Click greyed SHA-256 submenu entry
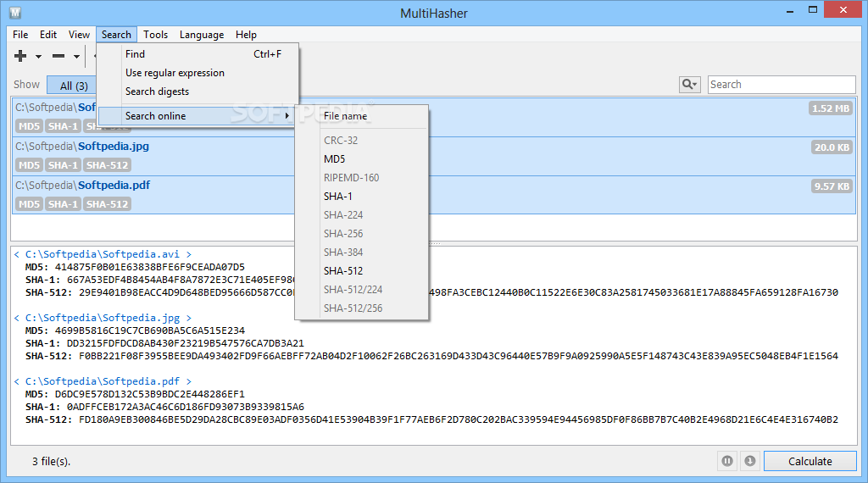Viewport: 868px width, 483px height. point(361,234)
